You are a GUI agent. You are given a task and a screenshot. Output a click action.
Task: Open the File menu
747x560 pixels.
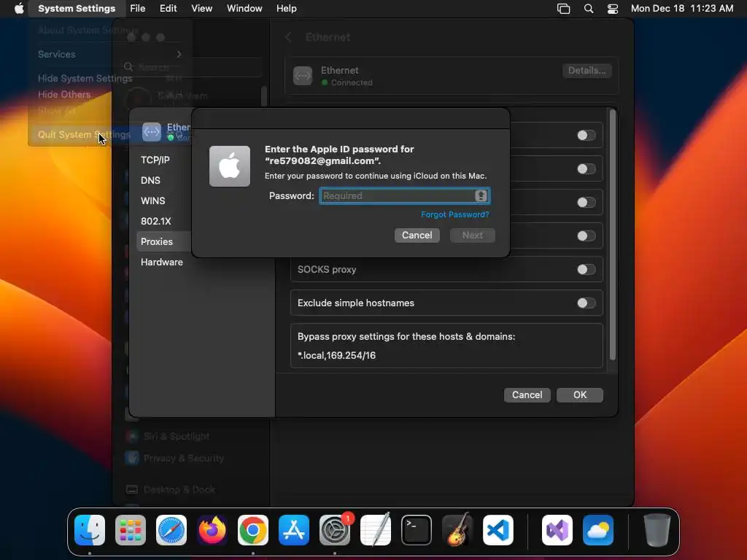tap(138, 9)
